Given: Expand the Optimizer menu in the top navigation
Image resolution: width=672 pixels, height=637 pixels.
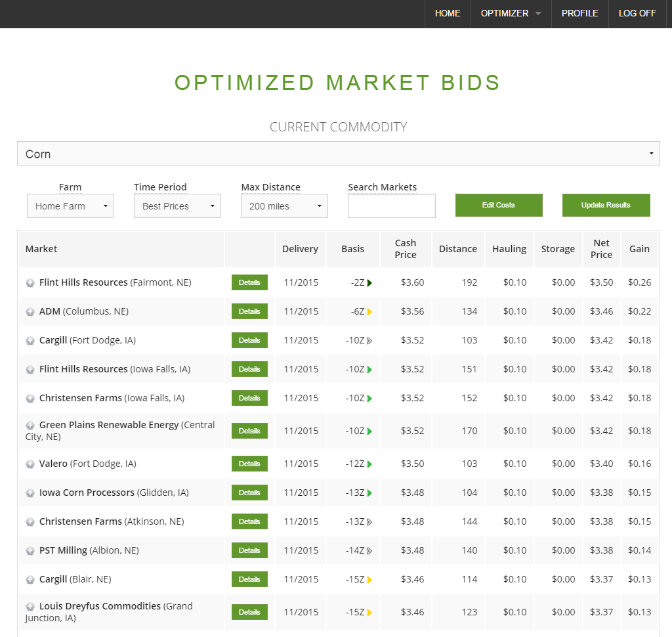Looking at the screenshot, I should [x=511, y=14].
